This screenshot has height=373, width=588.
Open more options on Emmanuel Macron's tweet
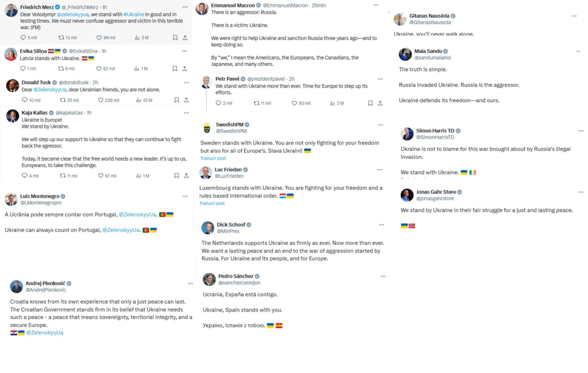376,5
